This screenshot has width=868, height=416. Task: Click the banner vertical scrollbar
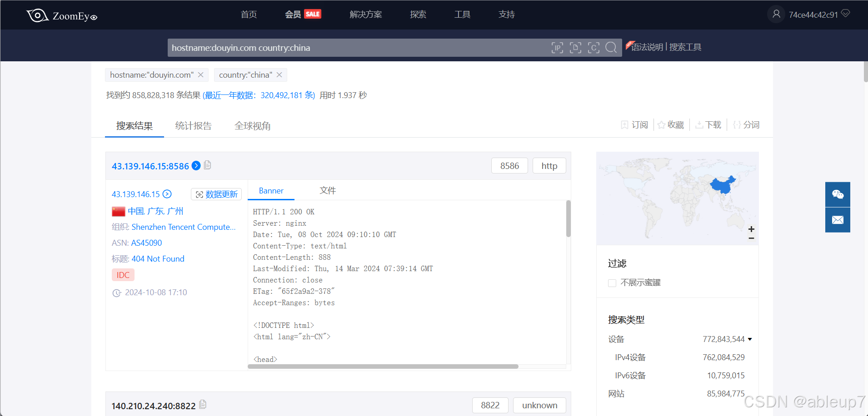pyautogui.click(x=568, y=218)
